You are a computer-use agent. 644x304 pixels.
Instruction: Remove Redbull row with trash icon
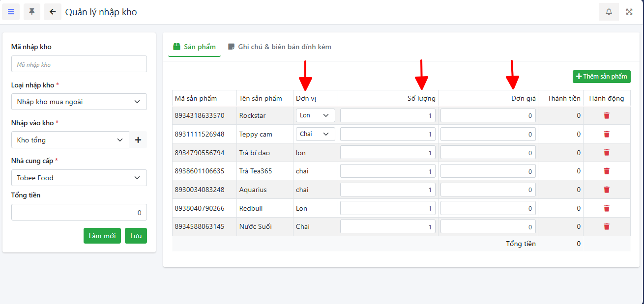pyautogui.click(x=607, y=208)
